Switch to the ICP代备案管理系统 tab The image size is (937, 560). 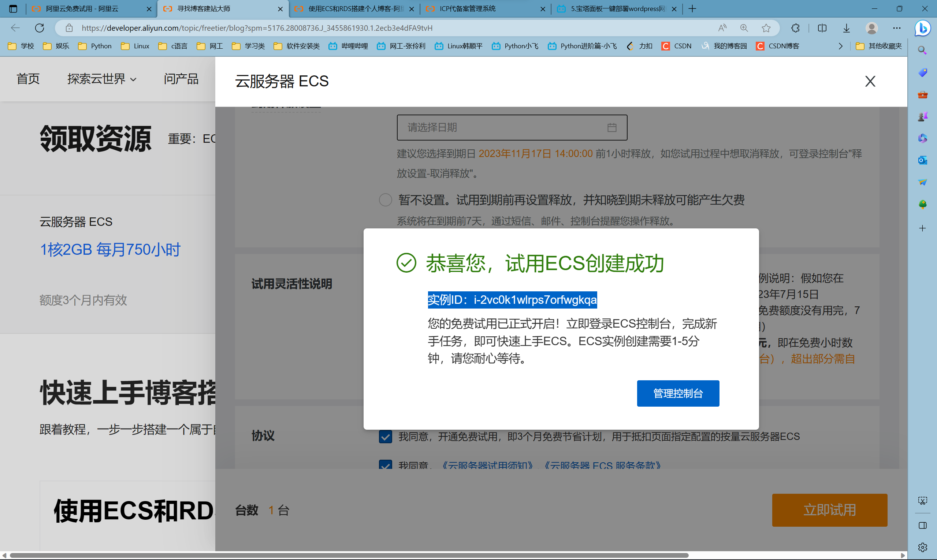tap(467, 9)
